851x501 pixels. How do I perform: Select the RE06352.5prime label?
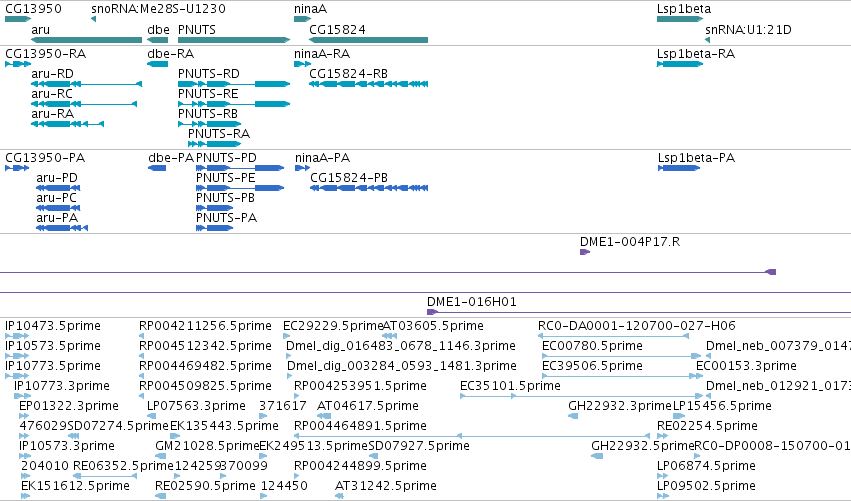(123, 466)
